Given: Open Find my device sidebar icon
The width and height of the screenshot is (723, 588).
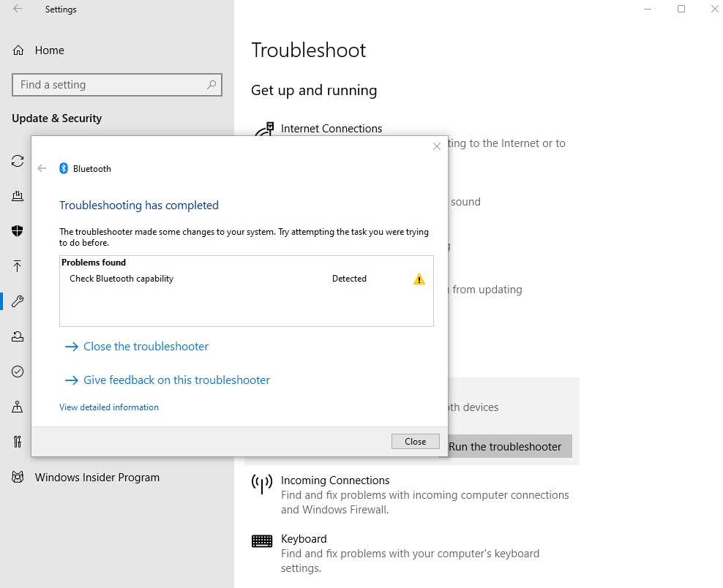Looking at the screenshot, I should [x=18, y=407].
